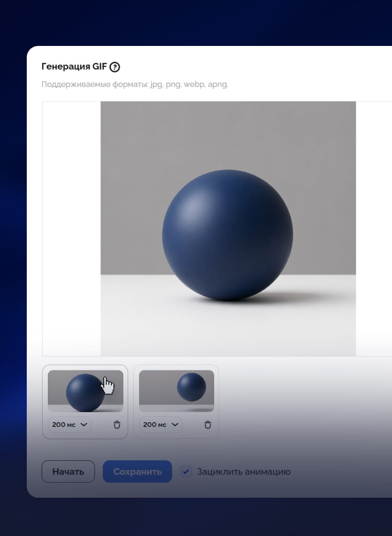Click the Генерация GIF heading

[75, 67]
